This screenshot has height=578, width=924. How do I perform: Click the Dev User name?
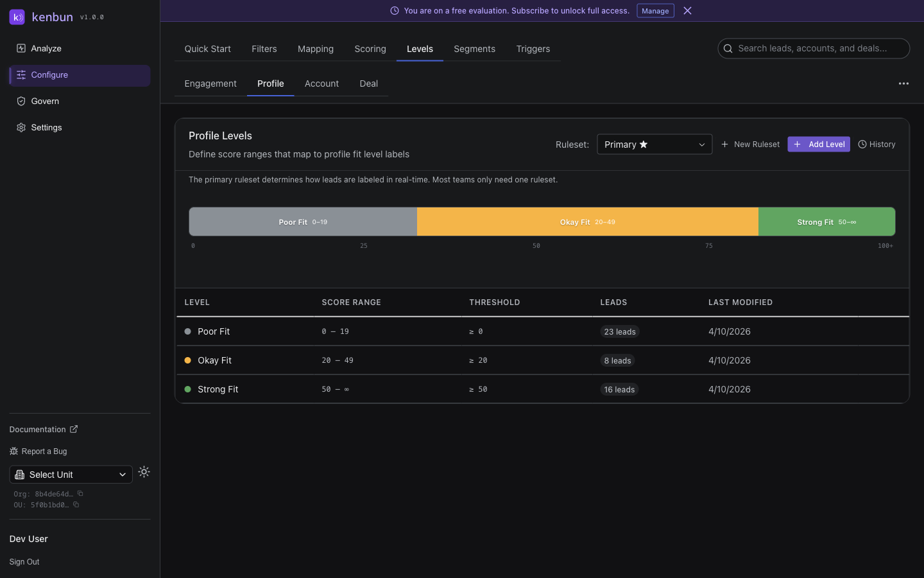[x=29, y=539]
